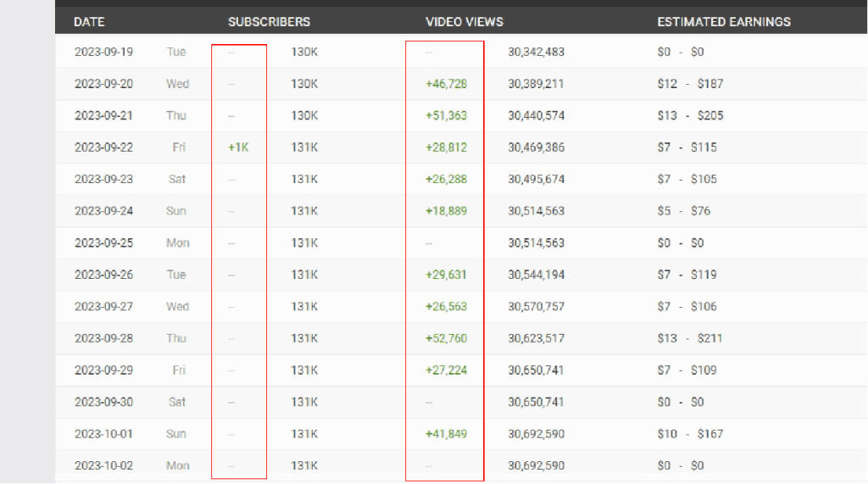Viewport: 868px width, 484px height.
Task: Click total views figure 30,469,386
Action: 536,147
